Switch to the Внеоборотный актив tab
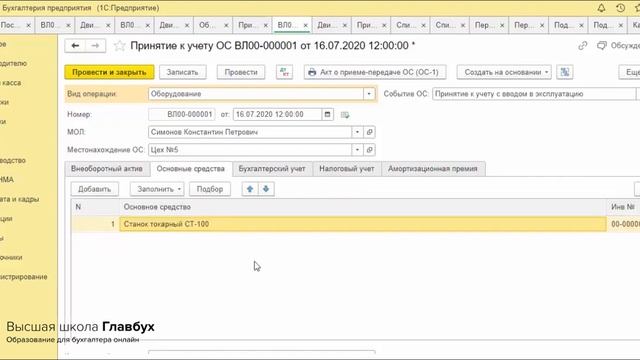This screenshot has width=640, height=360. 107,169
